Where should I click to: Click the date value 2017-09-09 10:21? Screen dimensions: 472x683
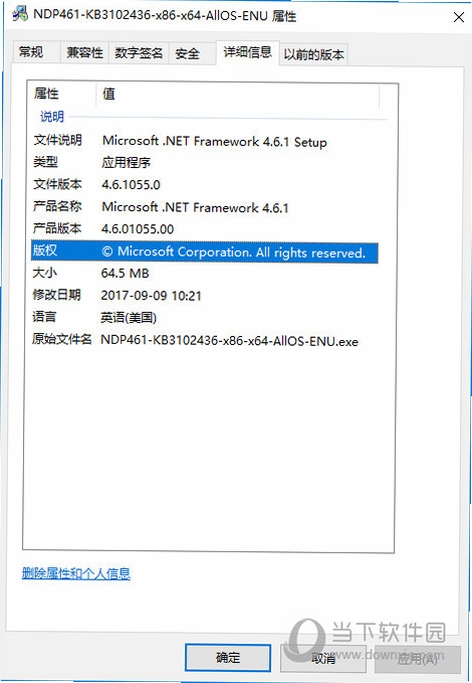151,296
